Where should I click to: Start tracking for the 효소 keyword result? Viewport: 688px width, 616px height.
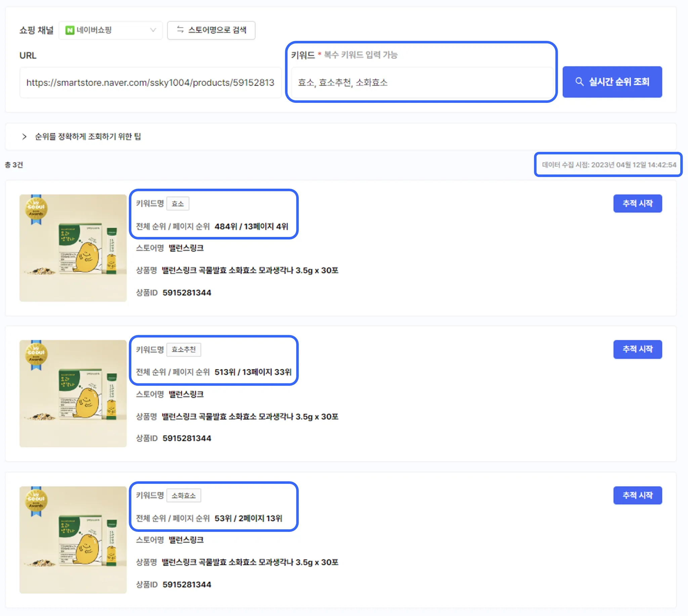pos(637,203)
